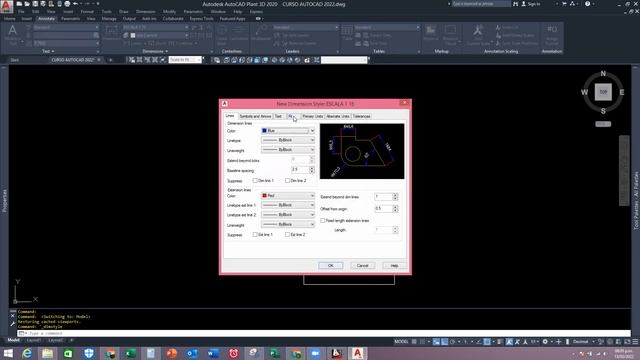
Task: Expand the Text ribbon panel
Action: tap(48, 51)
